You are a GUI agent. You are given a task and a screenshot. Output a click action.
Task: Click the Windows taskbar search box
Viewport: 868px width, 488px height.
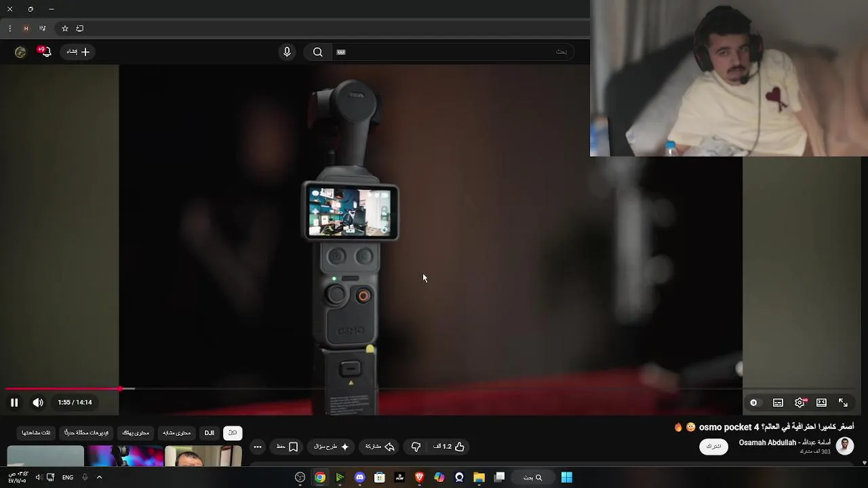[532, 477]
